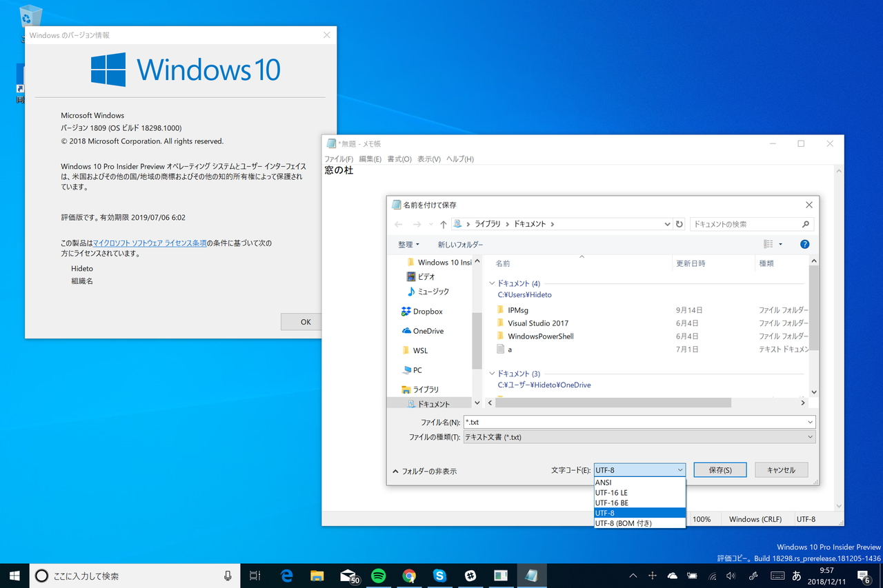This screenshot has width=883, height=588.
Task: Open Skype from the taskbar
Action: (x=440, y=575)
